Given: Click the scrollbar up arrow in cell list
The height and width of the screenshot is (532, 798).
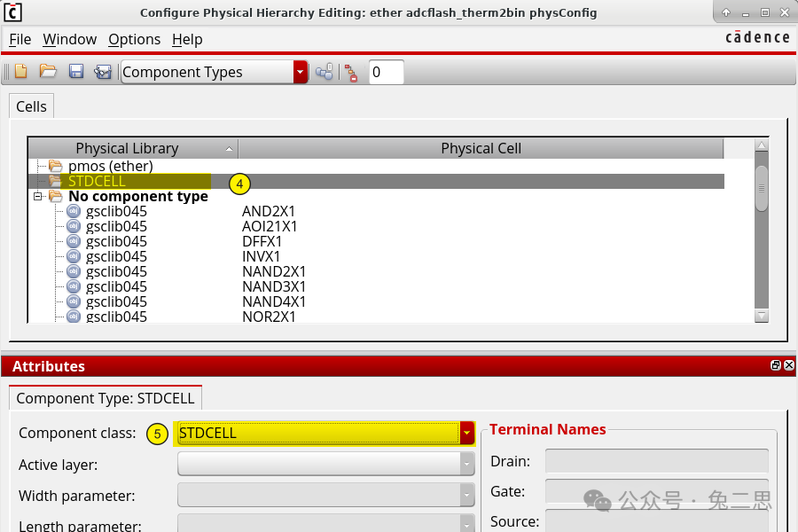Looking at the screenshot, I should pos(762,145).
